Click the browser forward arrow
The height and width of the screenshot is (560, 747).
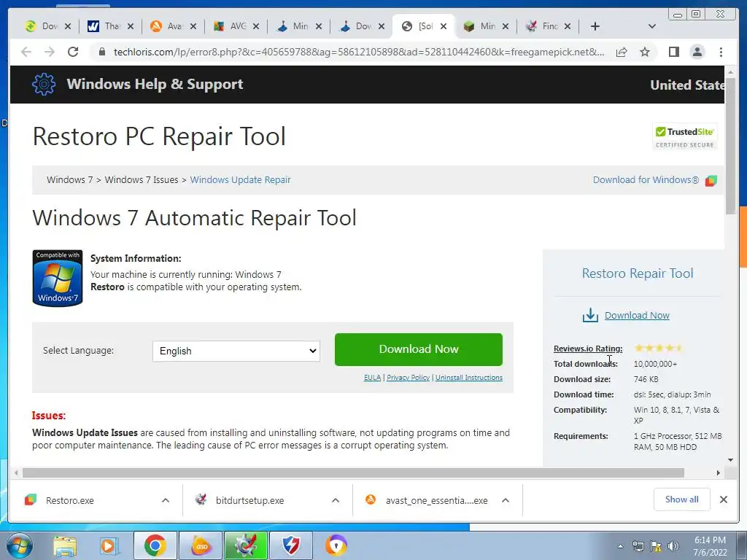tap(50, 52)
